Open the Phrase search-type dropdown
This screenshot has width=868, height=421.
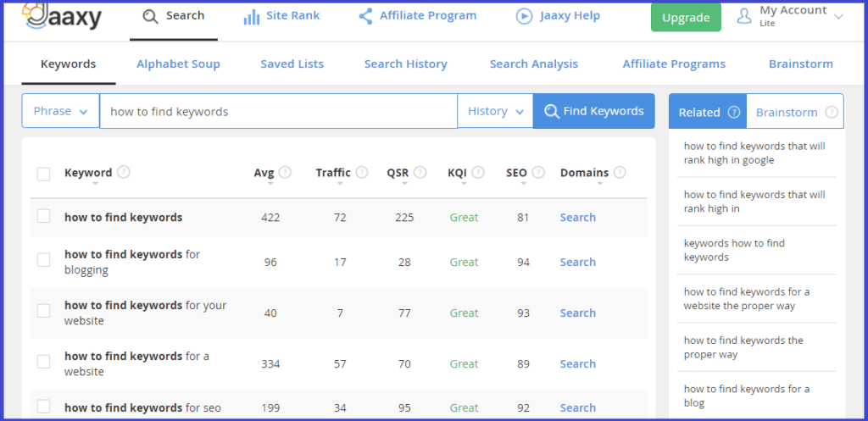[x=60, y=111]
